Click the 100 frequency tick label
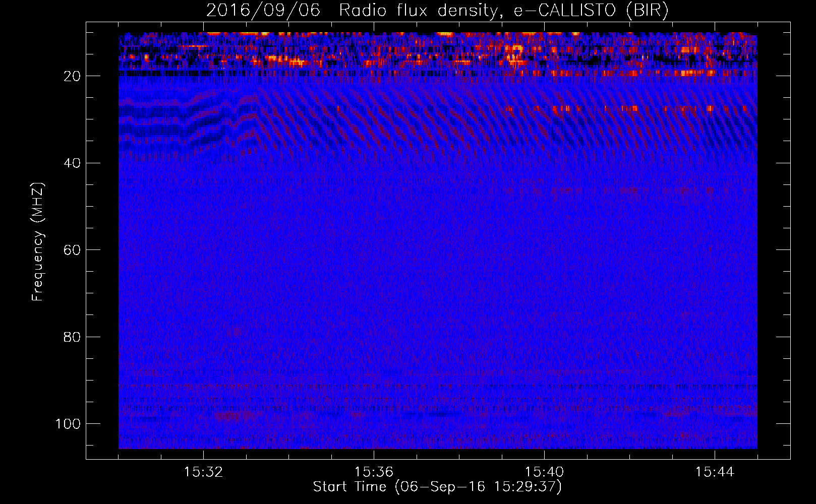This screenshot has height=504, width=816. pos(68,424)
